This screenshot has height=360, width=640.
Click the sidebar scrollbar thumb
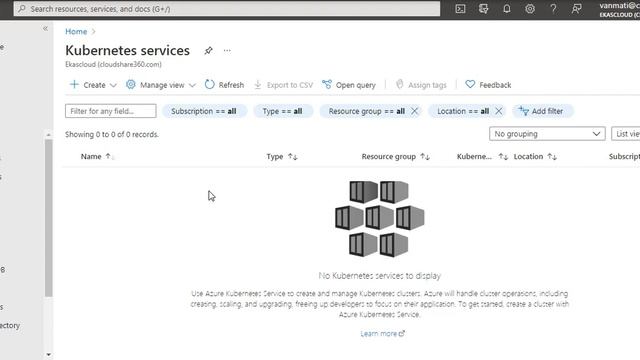(49, 218)
